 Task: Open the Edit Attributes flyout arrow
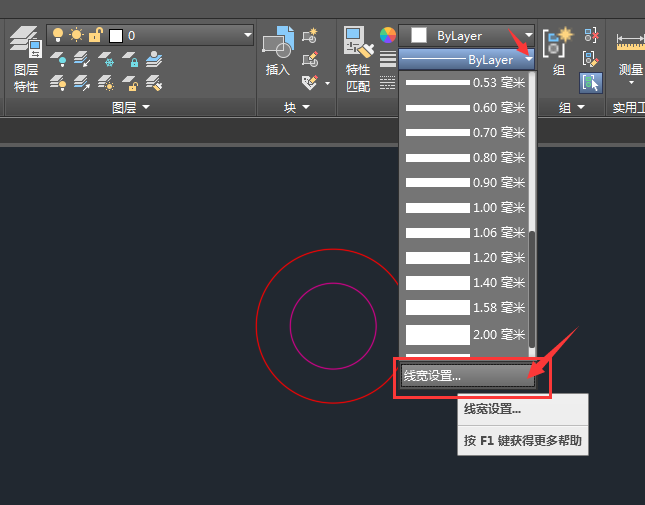tap(327, 83)
